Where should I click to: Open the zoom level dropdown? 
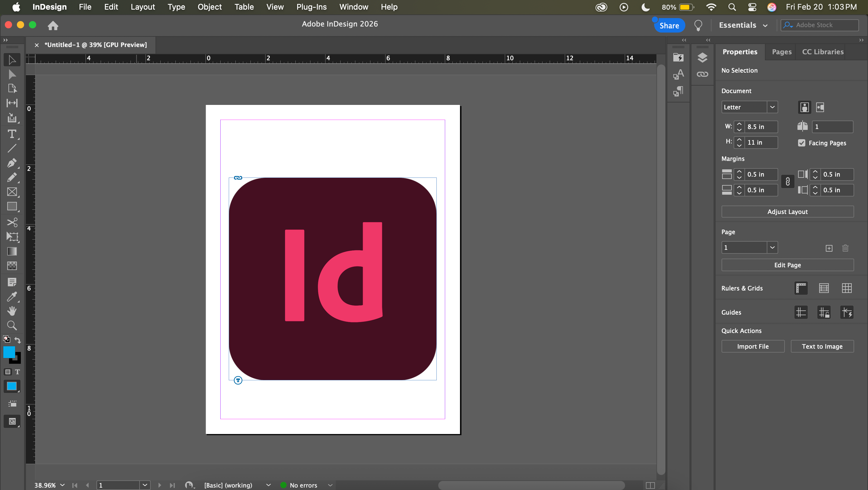[62, 485]
